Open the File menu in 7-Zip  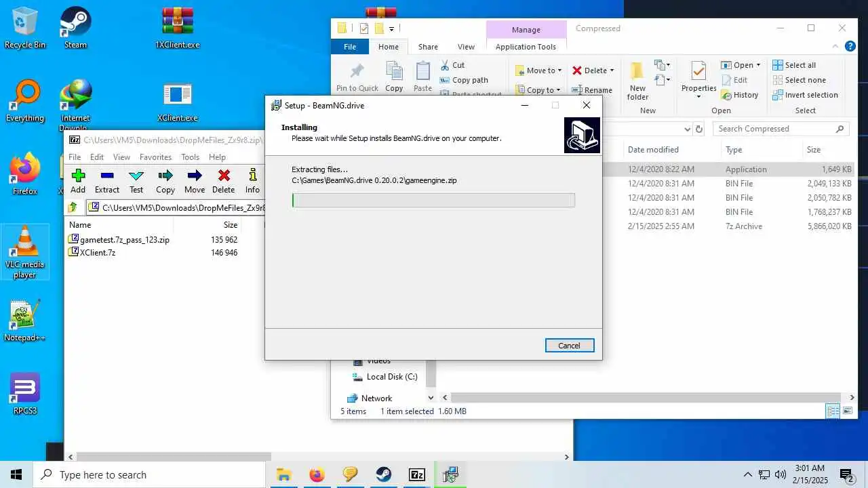pyautogui.click(x=75, y=157)
